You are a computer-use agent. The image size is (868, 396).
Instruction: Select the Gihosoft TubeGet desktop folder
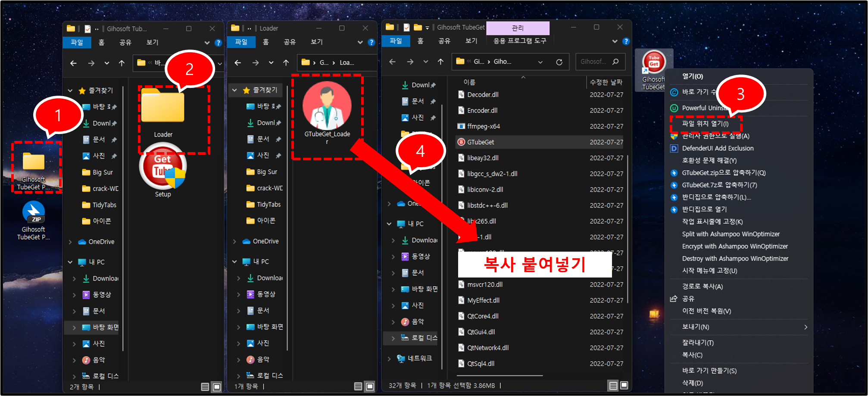pos(34,171)
